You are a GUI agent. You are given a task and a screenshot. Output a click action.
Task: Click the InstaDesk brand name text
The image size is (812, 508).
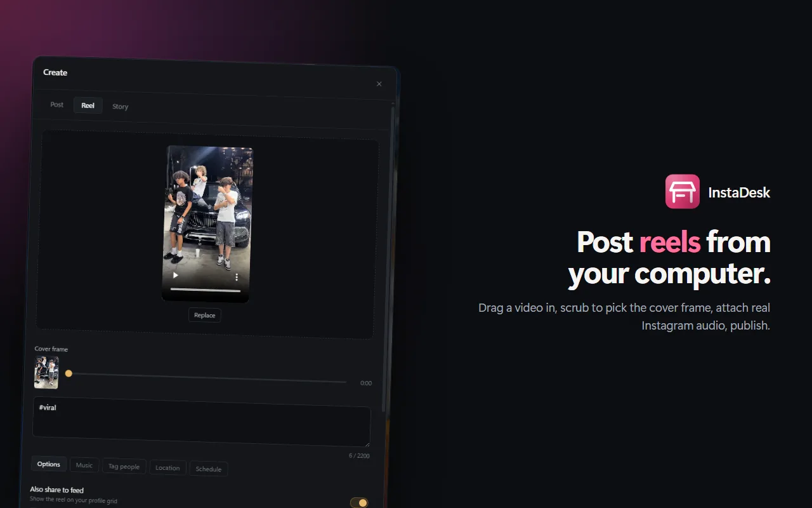[x=739, y=192]
